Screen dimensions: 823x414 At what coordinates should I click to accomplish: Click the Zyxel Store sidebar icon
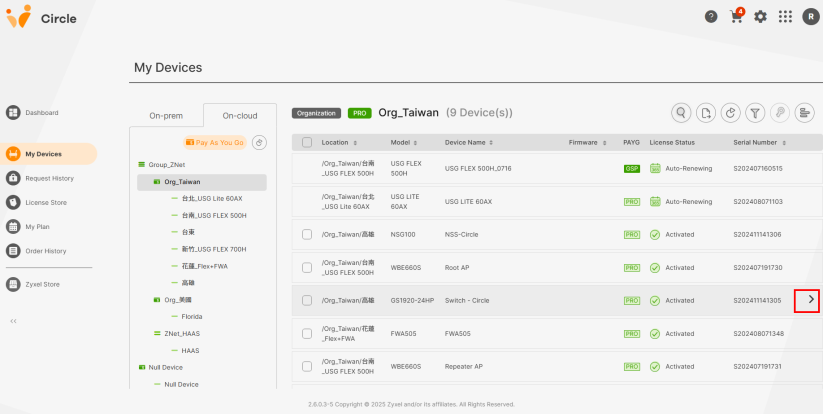[x=13, y=284]
